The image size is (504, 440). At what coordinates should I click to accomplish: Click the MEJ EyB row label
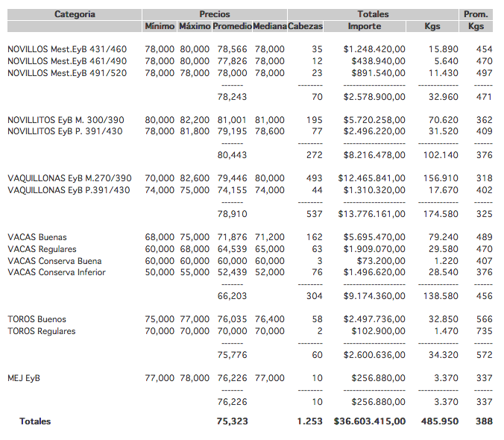click(x=24, y=378)
